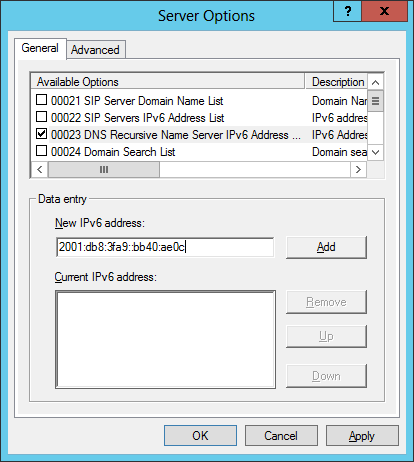Viewport: 414px width, 462px height.
Task: Click the 'IPv6 addres' description for option 00022
Action: 339,118
